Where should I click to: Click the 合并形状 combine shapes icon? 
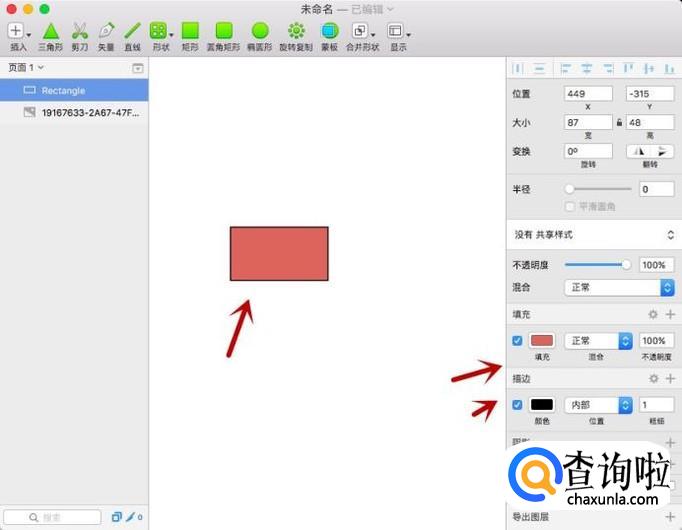tap(360, 31)
